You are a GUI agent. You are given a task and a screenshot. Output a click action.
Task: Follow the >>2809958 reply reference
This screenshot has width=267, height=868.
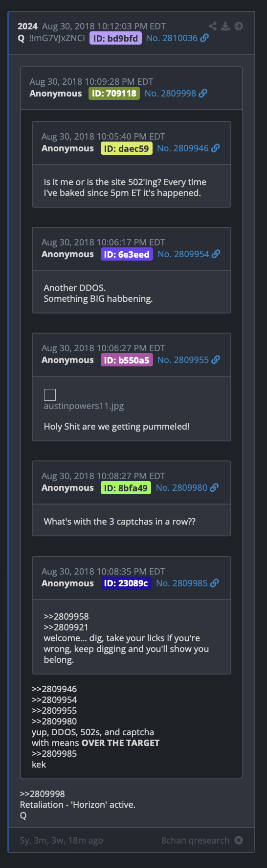coord(66,616)
